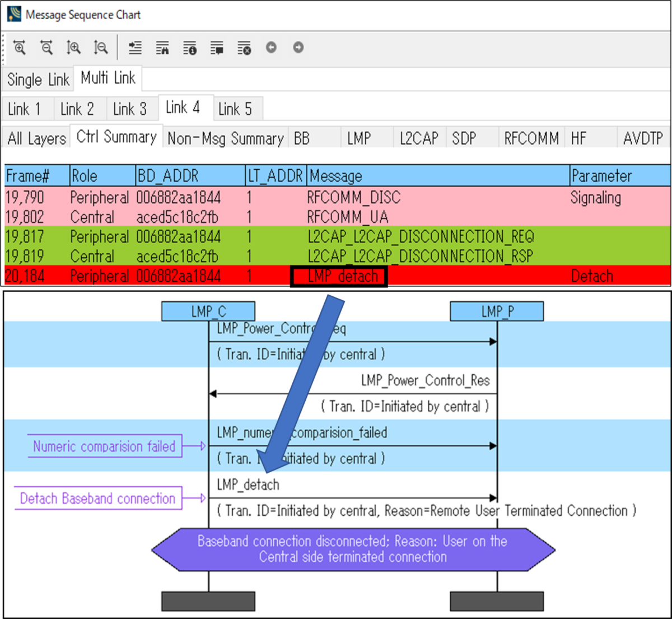Click the LMP_detach label in sequence chart
Image resolution: width=672 pixels, height=619 pixels.
pos(248,485)
